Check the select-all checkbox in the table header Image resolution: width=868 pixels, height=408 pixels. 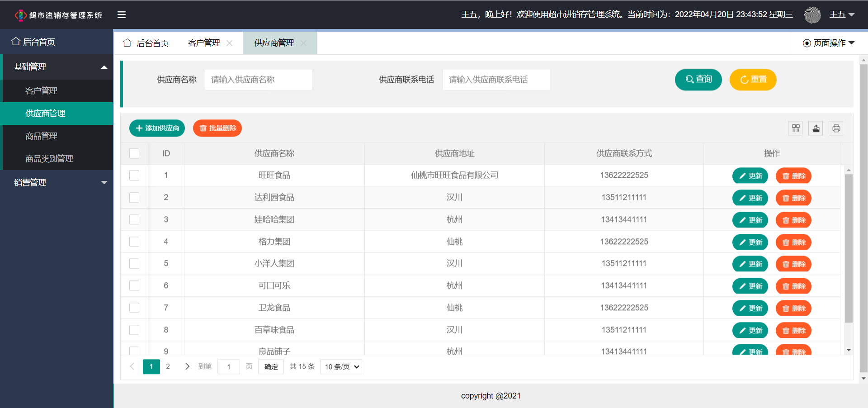click(134, 153)
